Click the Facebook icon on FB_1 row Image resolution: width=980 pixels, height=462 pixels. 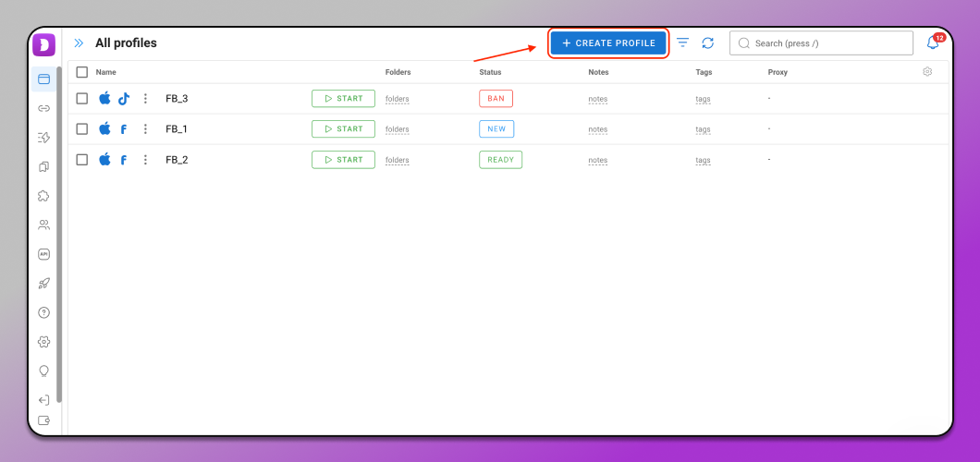pos(124,129)
